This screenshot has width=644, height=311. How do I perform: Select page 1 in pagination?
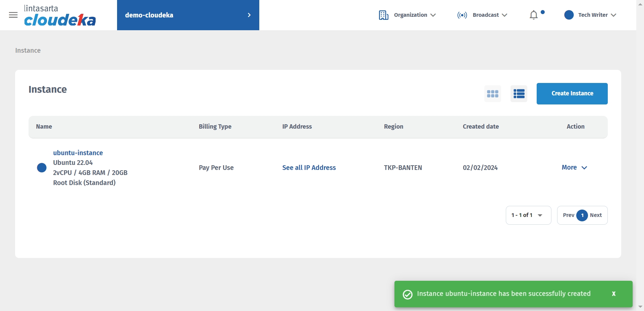coord(582,215)
